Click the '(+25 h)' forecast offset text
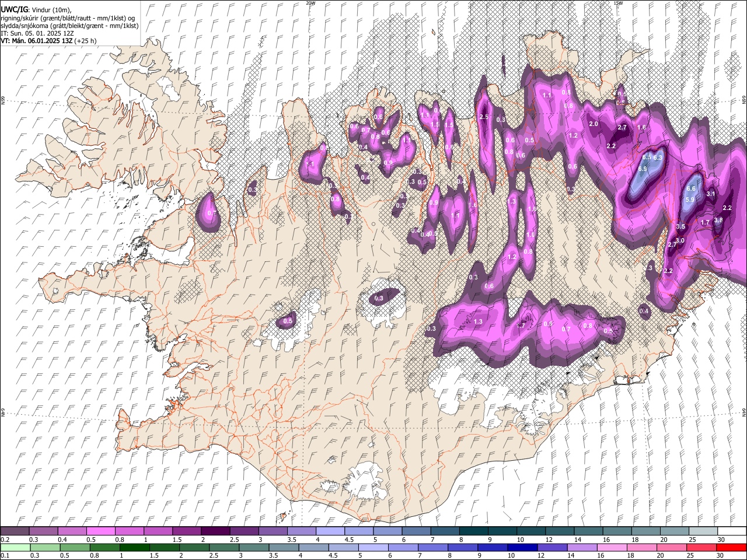747x560 pixels. click(85, 41)
